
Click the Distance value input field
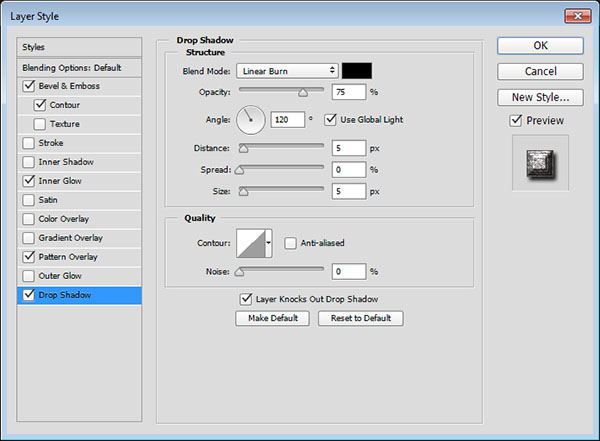point(350,148)
